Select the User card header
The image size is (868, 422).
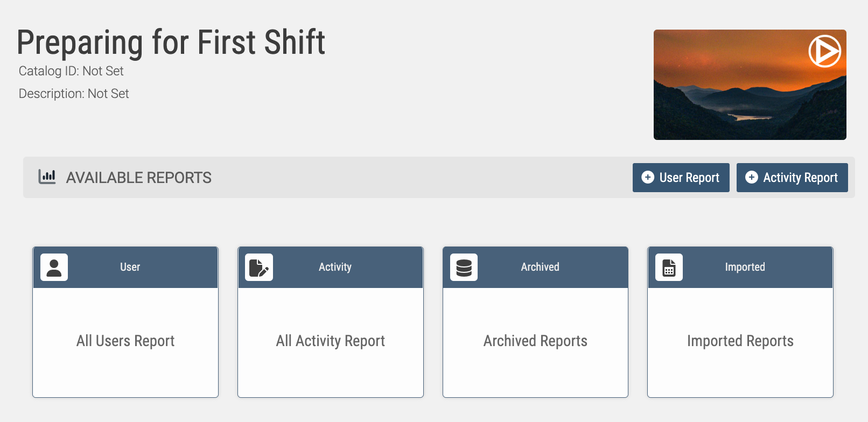pos(125,268)
